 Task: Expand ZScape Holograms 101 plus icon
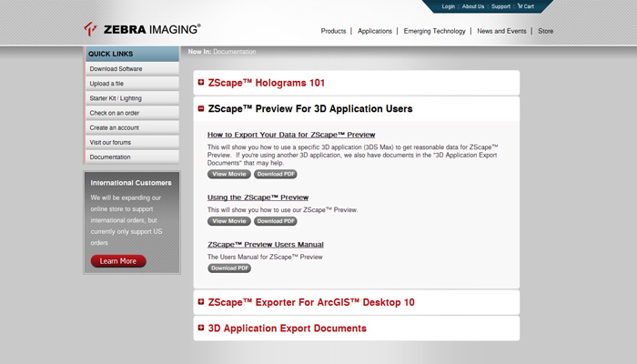201,83
